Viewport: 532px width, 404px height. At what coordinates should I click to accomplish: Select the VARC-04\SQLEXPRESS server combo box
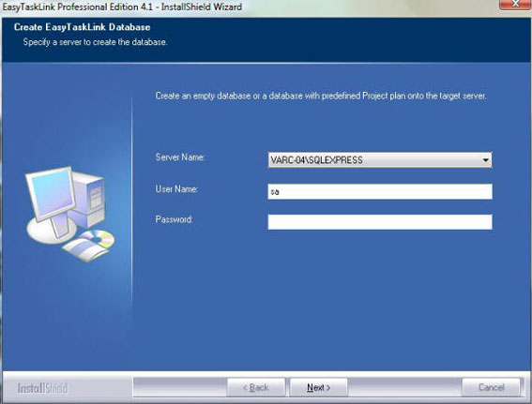[380, 160]
